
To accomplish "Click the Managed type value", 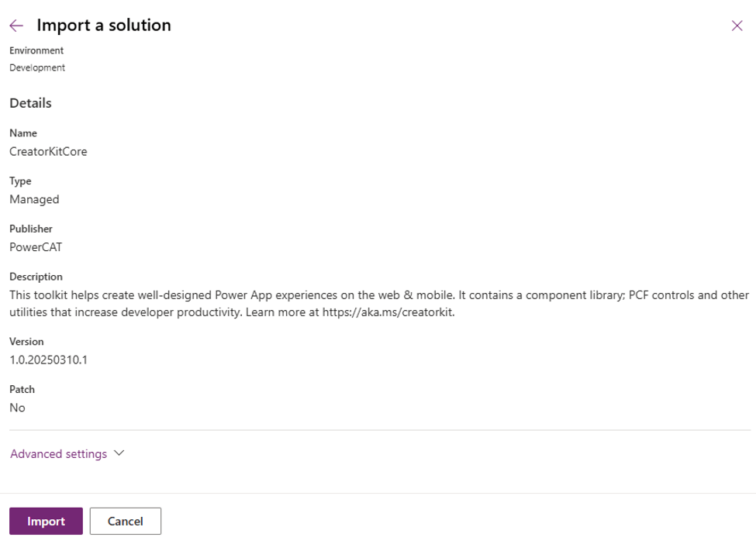I will coord(34,200).
